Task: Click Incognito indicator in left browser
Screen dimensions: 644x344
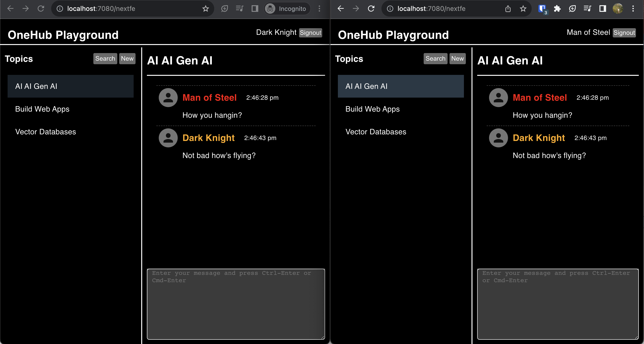Action: pos(287,9)
